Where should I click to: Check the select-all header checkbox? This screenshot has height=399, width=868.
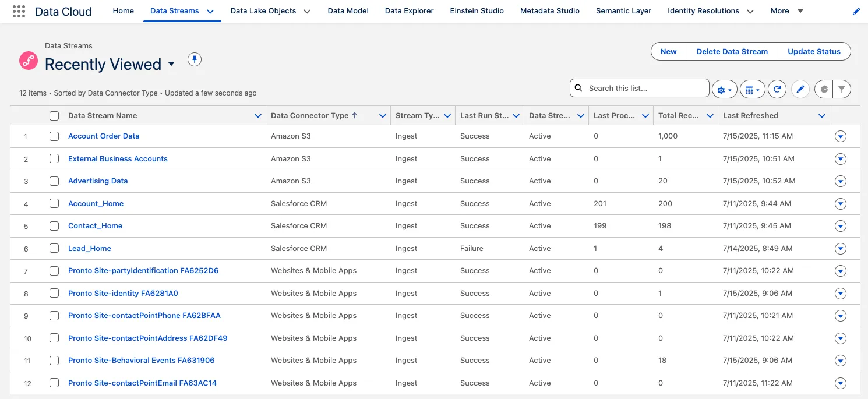[54, 116]
